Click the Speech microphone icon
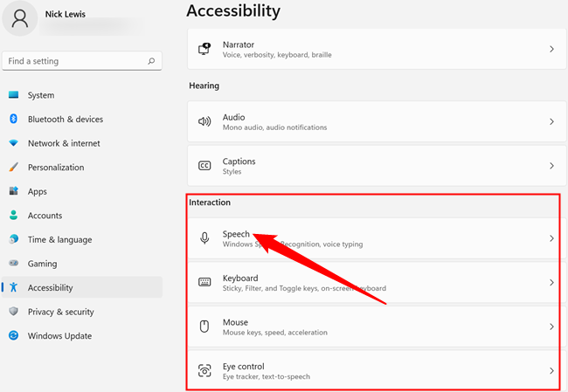Image resolution: width=568 pixels, height=392 pixels. coord(204,238)
